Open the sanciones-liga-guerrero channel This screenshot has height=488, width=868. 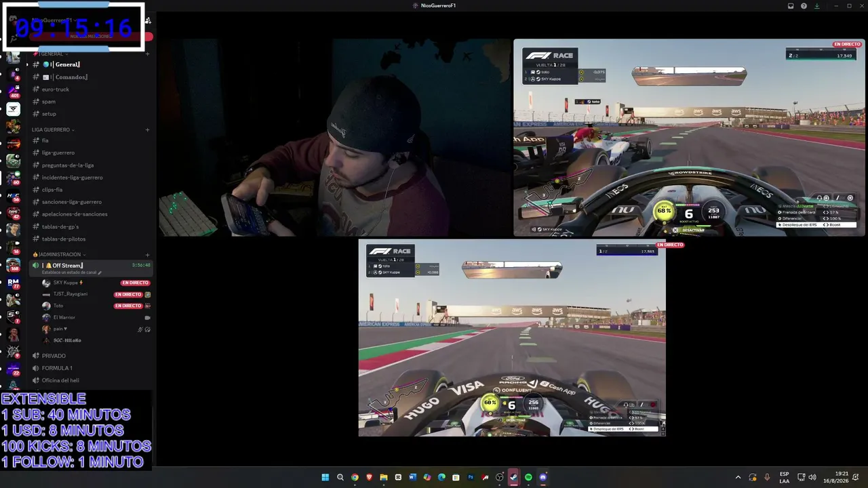click(92, 202)
